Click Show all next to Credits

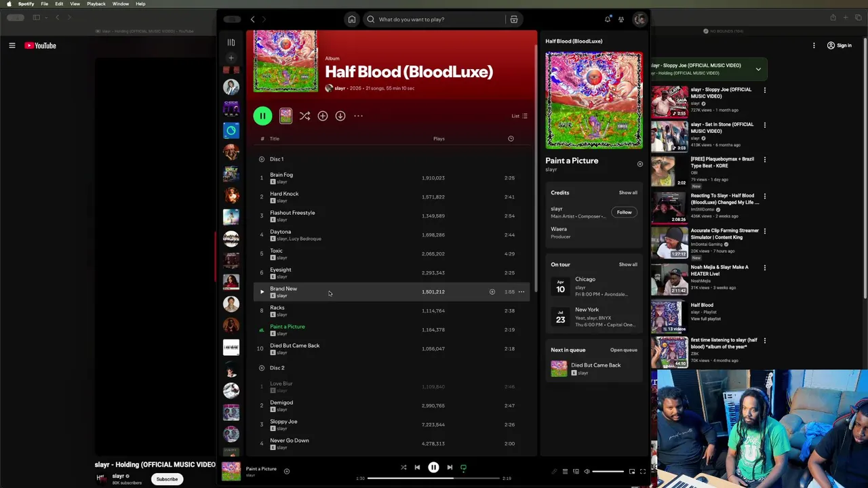click(x=628, y=192)
